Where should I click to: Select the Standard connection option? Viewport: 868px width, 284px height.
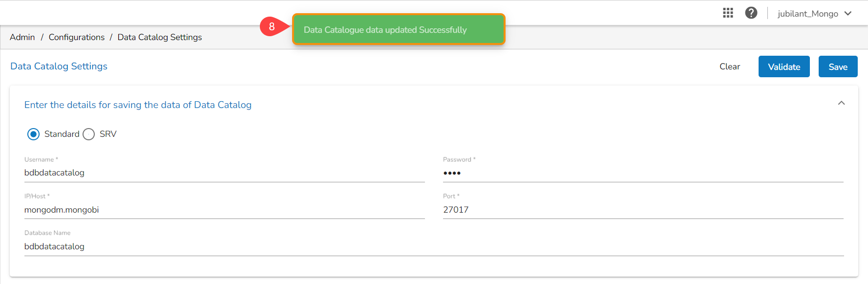point(34,134)
